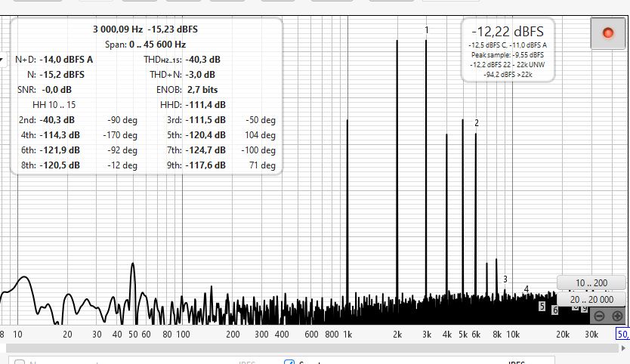This screenshot has height=364, width=630.
Task: Open the dropdown arrow left of N+D
Action: point(2,60)
